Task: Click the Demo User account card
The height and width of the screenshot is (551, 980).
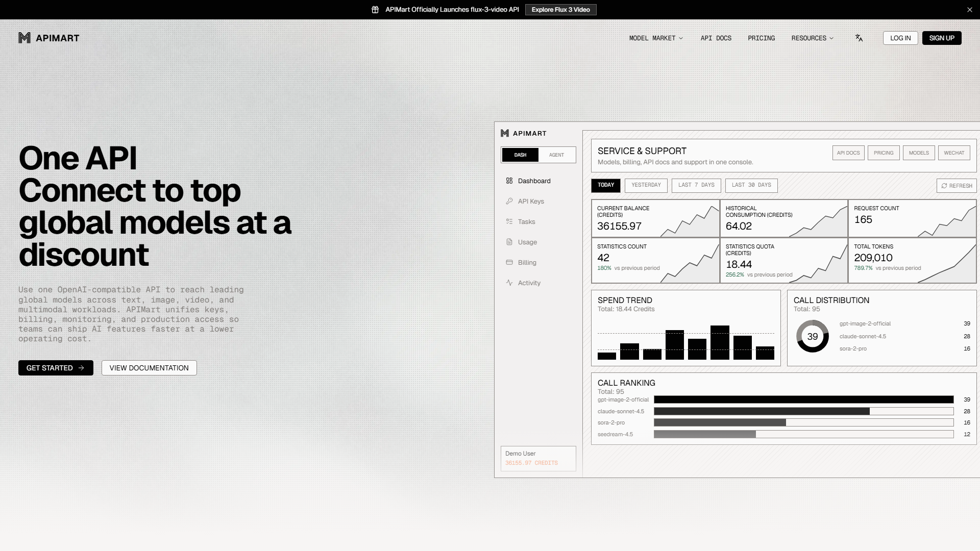Action: (538, 458)
